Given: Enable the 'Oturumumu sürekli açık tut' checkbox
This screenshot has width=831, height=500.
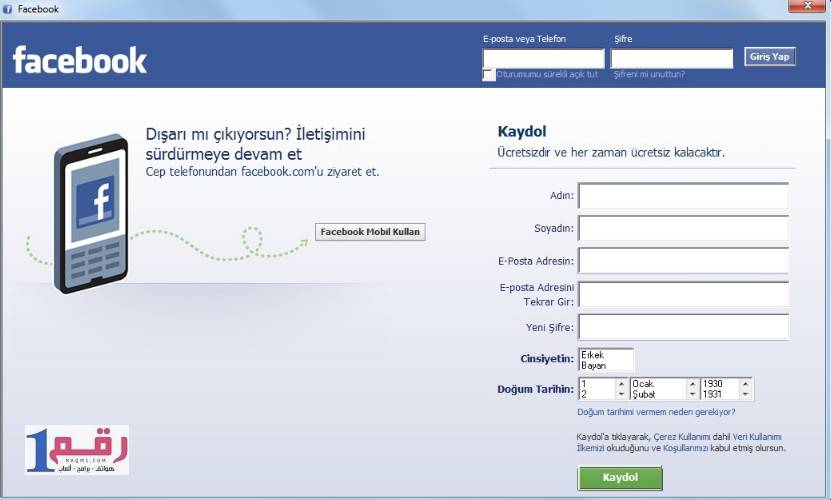Looking at the screenshot, I should click(489, 75).
